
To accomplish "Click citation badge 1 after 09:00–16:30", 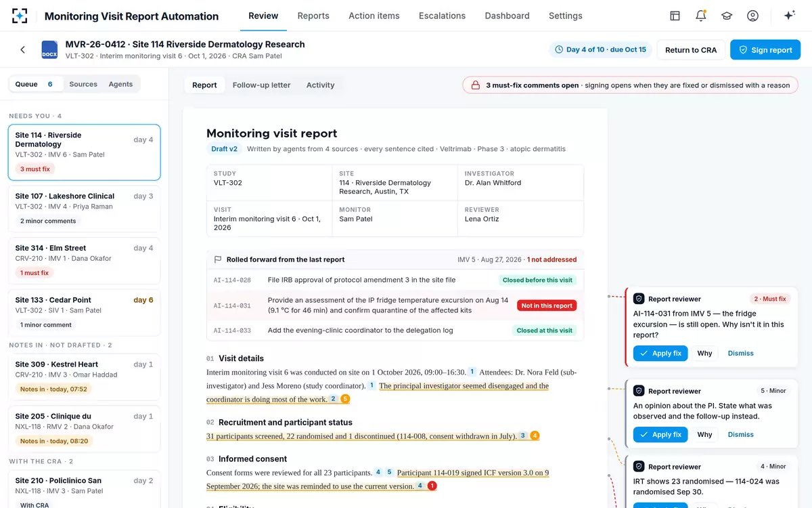I will click(472, 372).
